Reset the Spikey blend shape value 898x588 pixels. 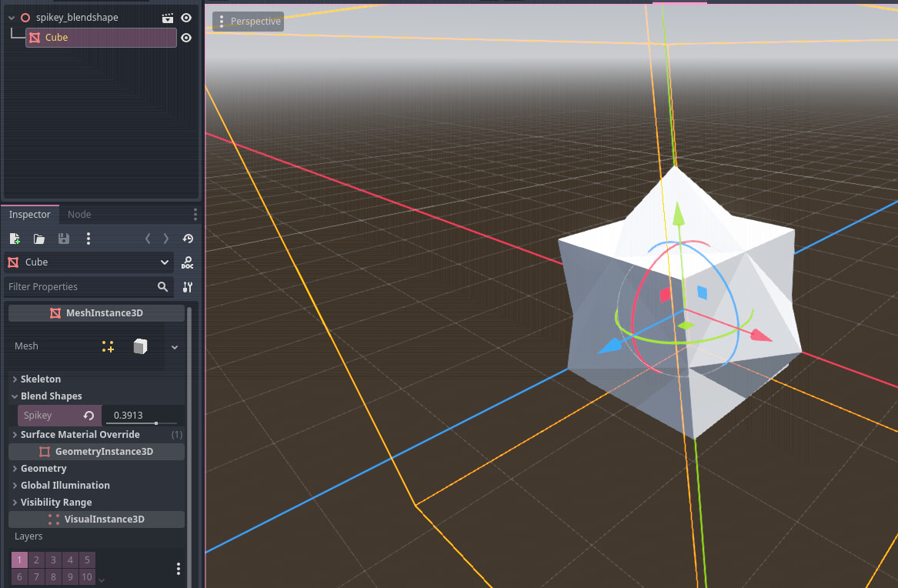[88, 416]
